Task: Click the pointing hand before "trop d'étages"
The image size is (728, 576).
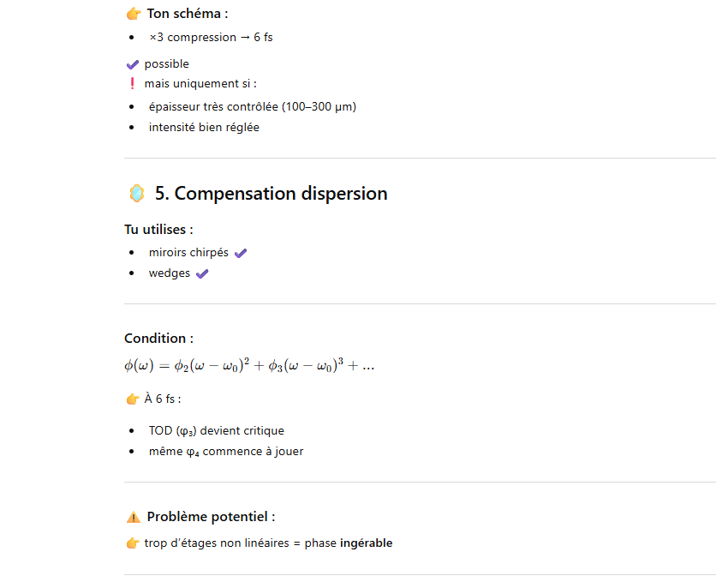Action: (x=132, y=543)
